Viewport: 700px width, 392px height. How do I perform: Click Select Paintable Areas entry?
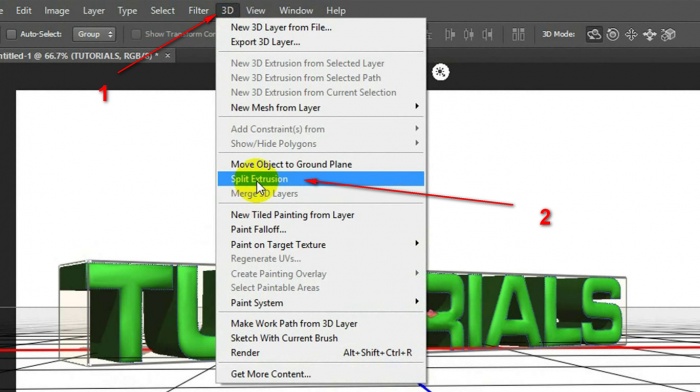click(x=321, y=288)
